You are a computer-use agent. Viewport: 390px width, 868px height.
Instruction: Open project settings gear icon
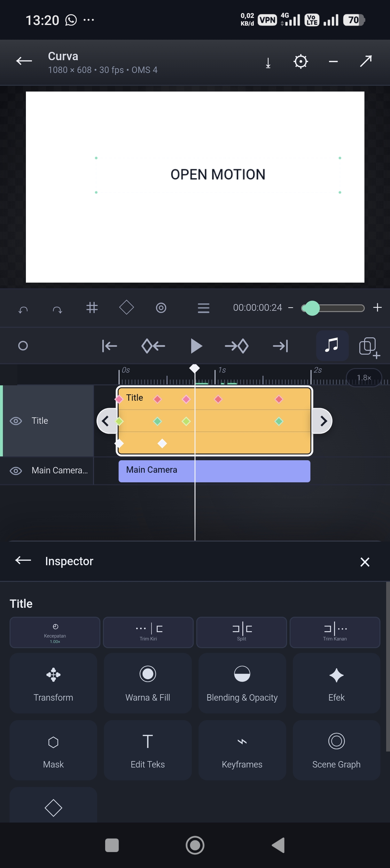(300, 62)
